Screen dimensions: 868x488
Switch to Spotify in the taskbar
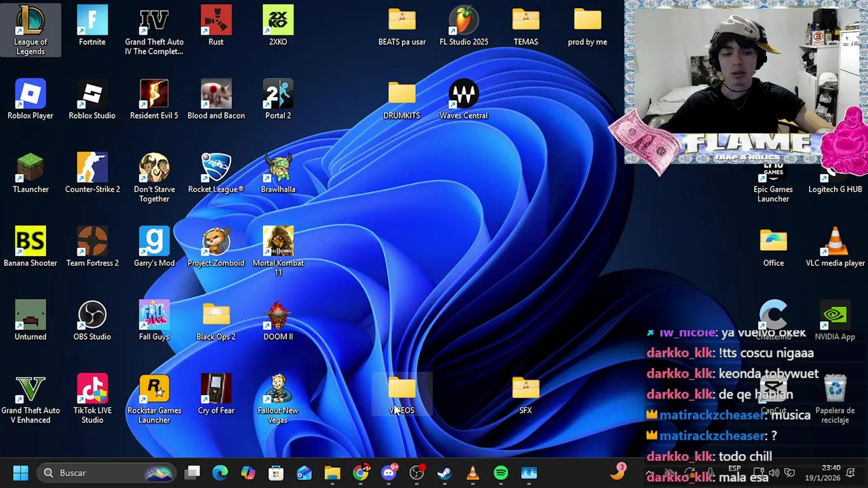(x=500, y=472)
